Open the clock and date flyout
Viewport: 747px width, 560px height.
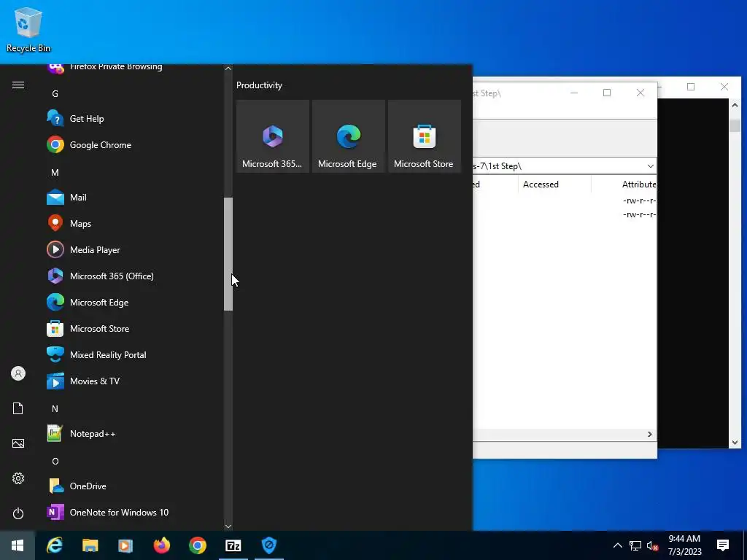pos(684,545)
